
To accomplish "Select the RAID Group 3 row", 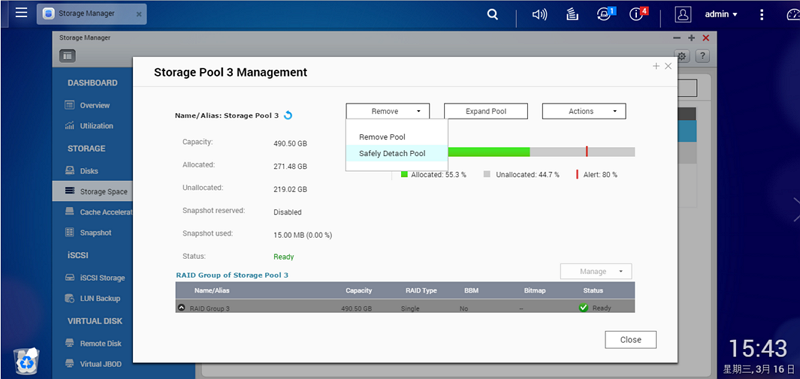I will [x=405, y=306].
